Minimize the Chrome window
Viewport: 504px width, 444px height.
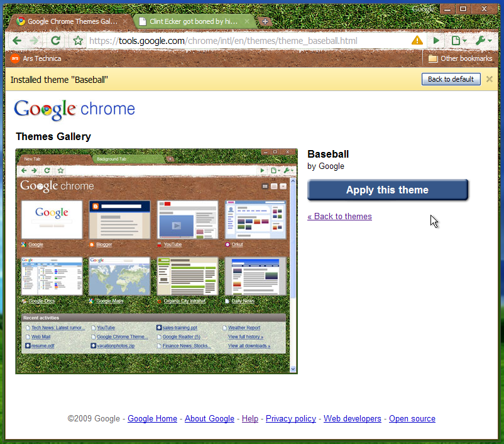[447, 9]
